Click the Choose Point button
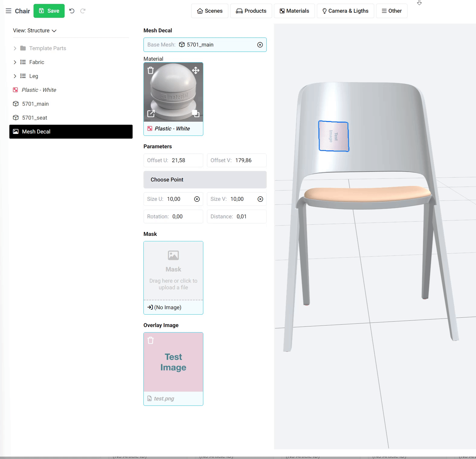Screen dimensions: 476x459 click(205, 180)
